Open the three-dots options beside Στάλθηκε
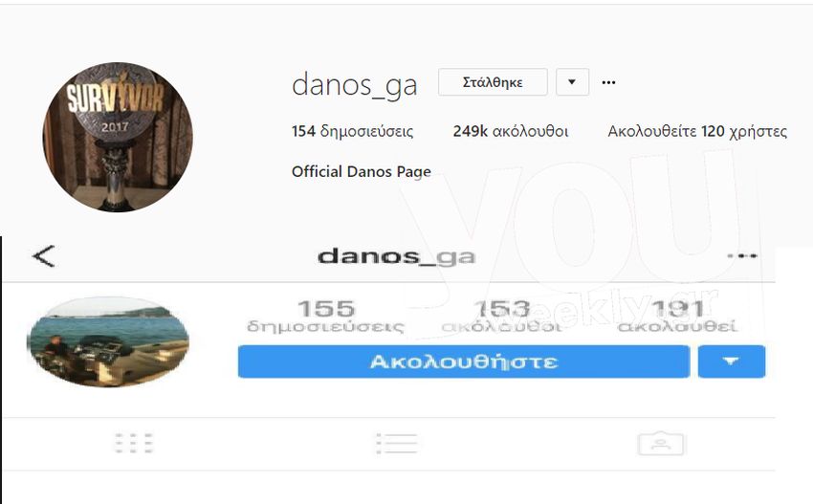 608,82
